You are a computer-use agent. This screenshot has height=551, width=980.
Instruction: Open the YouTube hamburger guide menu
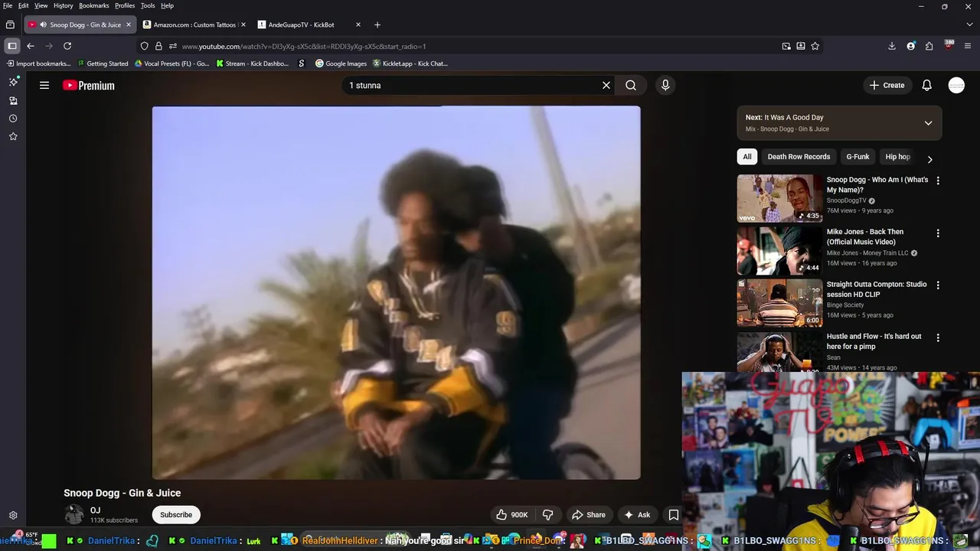coord(44,86)
